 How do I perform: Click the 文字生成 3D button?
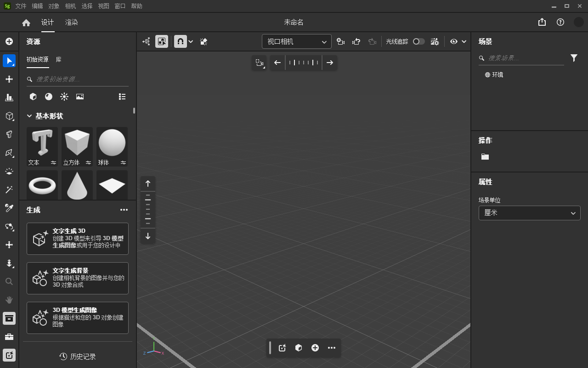click(78, 239)
